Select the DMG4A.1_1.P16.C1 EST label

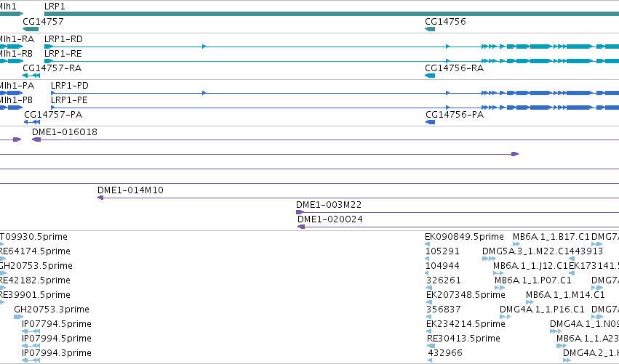pyautogui.click(x=542, y=310)
